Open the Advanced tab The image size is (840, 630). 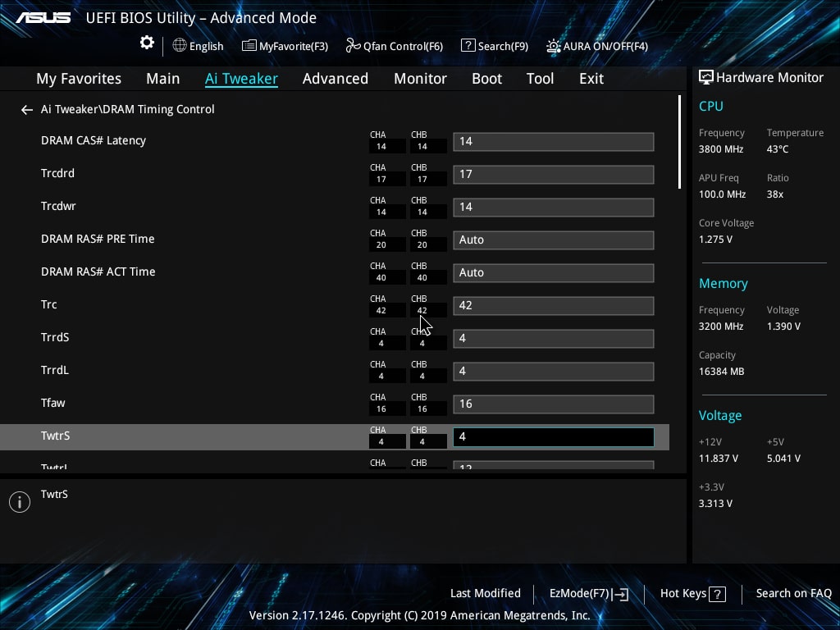coord(336,79)
